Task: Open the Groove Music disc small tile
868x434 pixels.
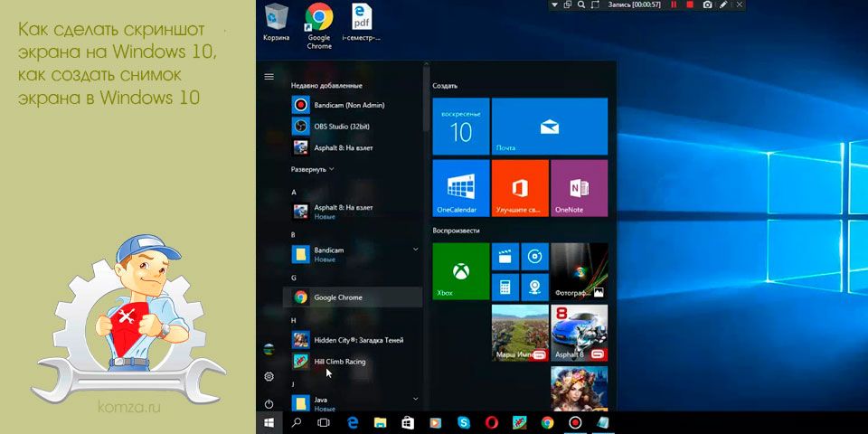Action: (534, 256)
